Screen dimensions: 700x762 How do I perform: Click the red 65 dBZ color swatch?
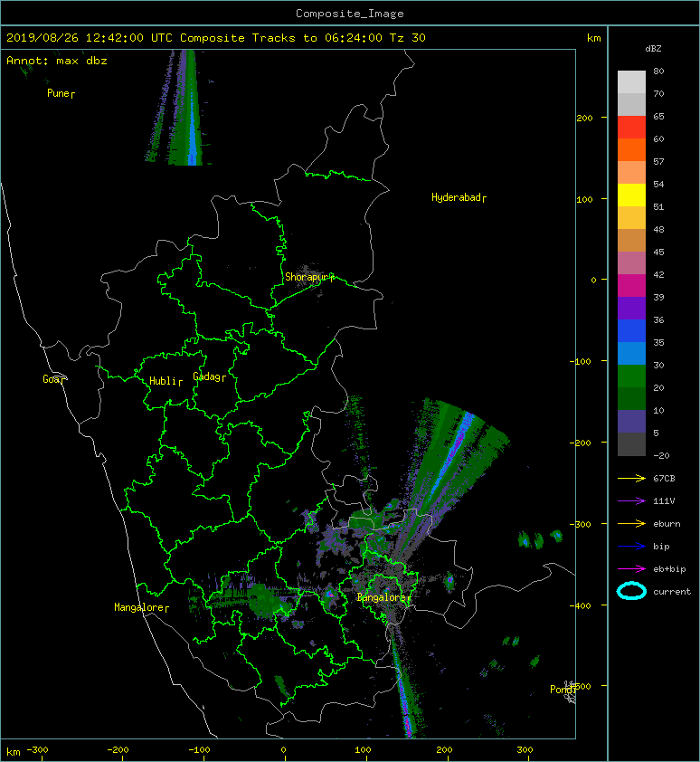[631, 128]
